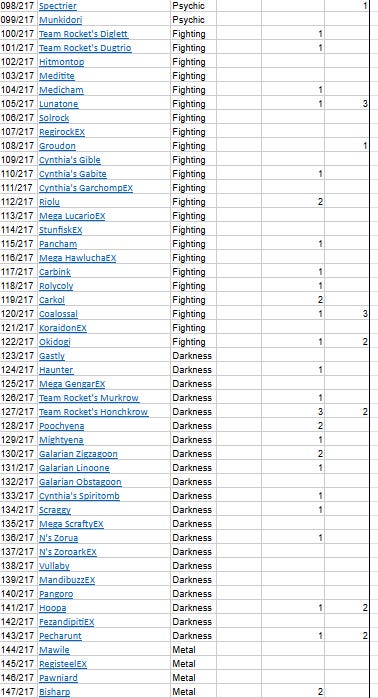The height and width of the screenshot is (698, 378).
Task: Select the Darkness type cell for Hoopa
Action: 193,608
